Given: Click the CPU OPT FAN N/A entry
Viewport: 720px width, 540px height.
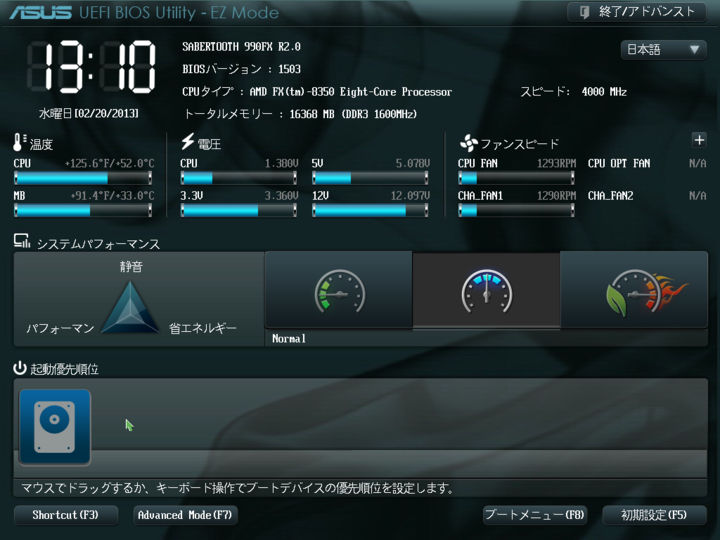Looking at the screenshot, I should pyautogui.click(x=647, y=163).
